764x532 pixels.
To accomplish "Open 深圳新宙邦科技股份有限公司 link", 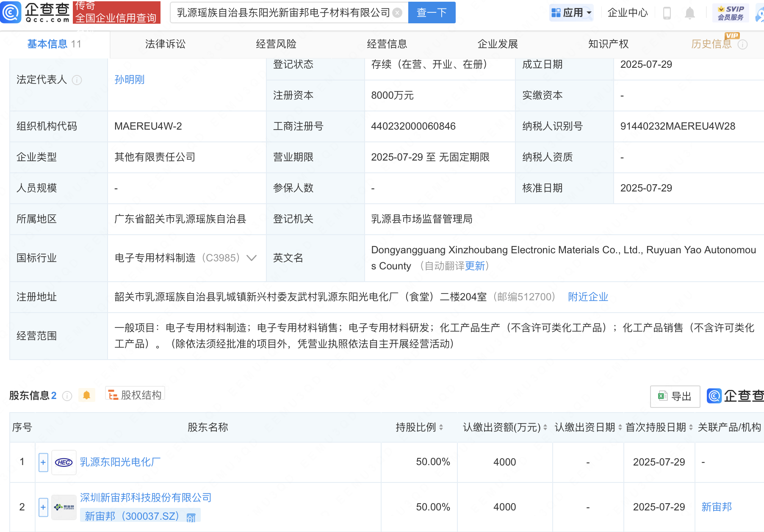I will point(146,498).
